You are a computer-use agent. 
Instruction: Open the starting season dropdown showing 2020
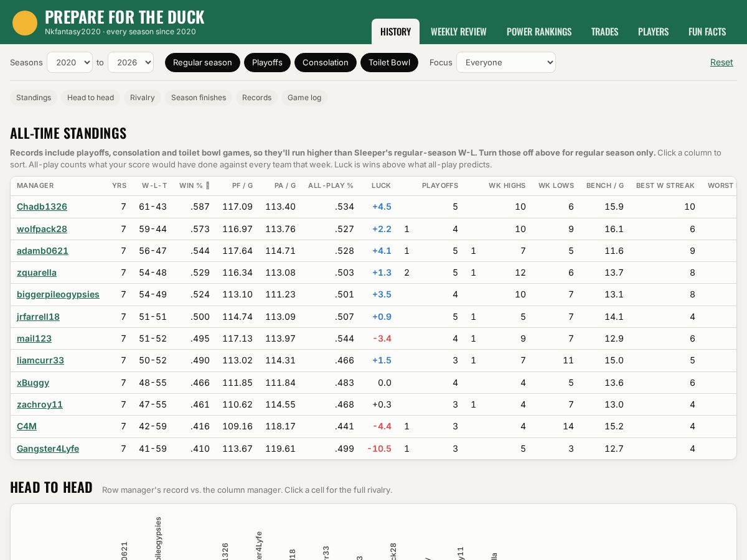[x=70, y=62]
